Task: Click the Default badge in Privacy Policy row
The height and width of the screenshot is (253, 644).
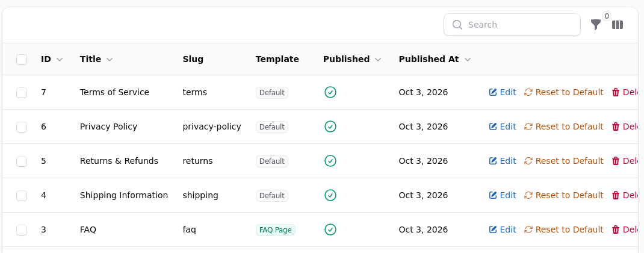Action: pos(272,126)
